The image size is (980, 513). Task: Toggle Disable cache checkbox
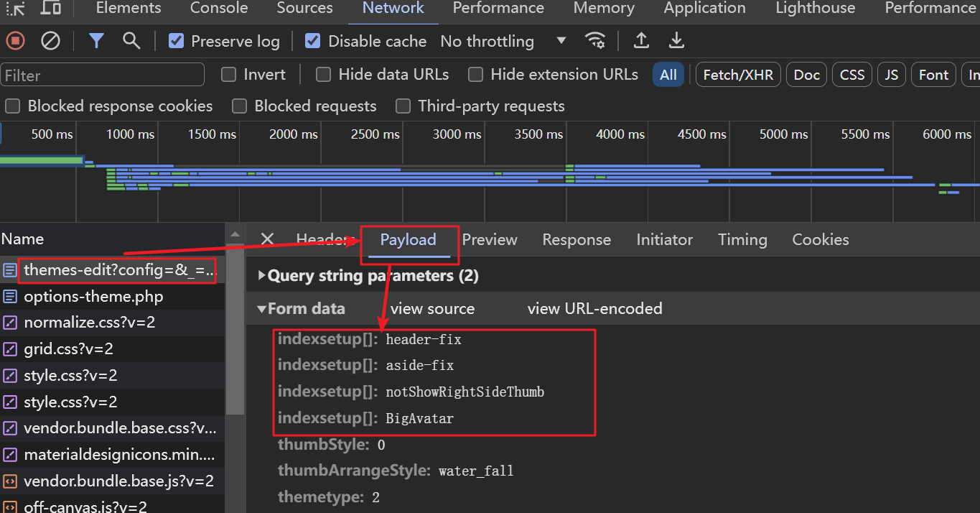pyautogui.click(x=312, y=41)
